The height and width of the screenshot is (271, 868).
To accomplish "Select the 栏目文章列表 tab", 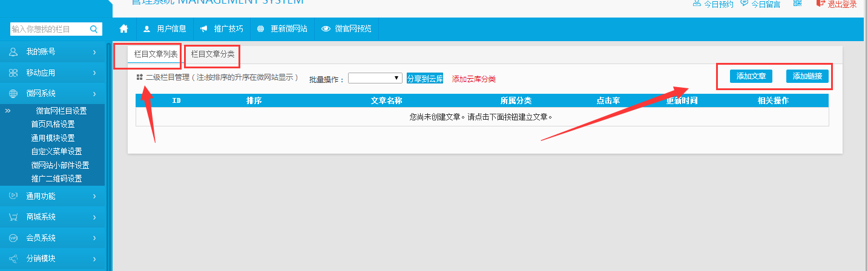I will click(x=156, y=54).
